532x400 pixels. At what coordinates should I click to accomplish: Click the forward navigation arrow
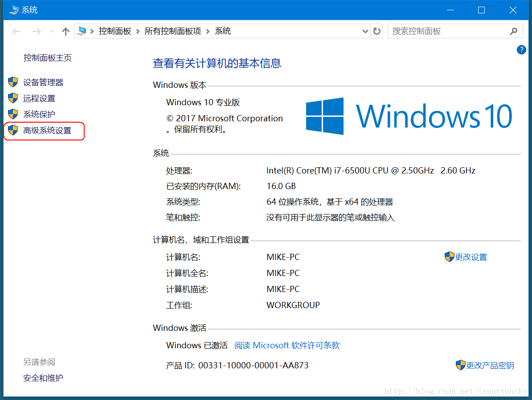[37, 32]
